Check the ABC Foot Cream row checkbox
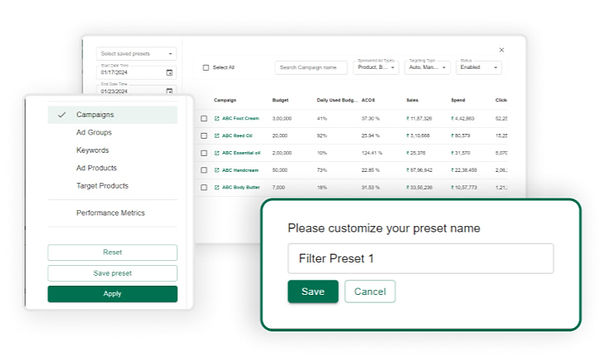Screen dimensions: 600x363 [204, 119]
